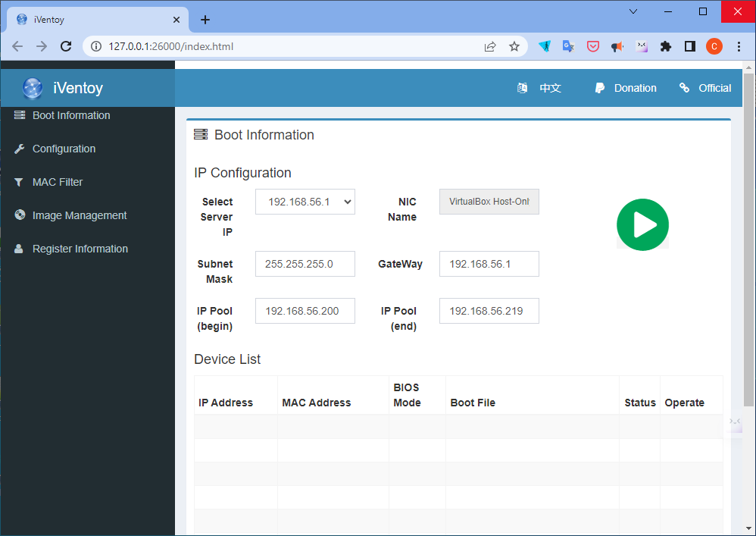Image resolution: width=756 pixels, height=536 pixels.
Task: Toggle the browser side panel
Action: tap(690, 46)
